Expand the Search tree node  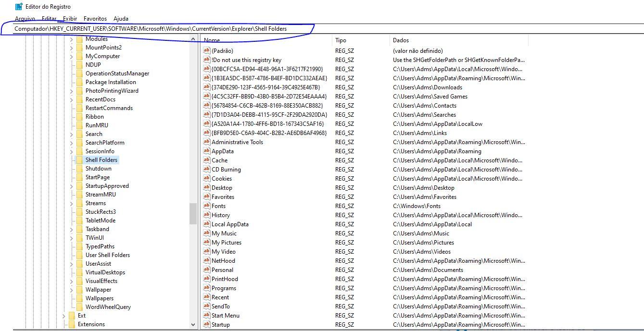71,134
